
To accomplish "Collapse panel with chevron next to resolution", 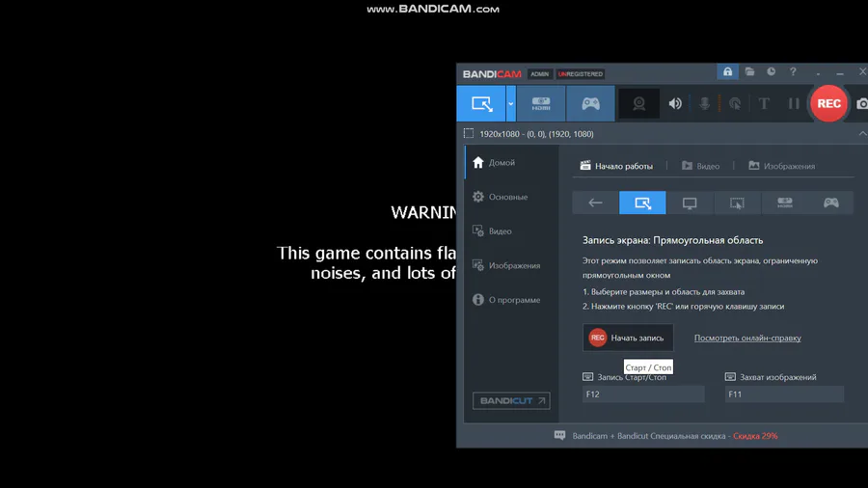I will coord(862,133).
